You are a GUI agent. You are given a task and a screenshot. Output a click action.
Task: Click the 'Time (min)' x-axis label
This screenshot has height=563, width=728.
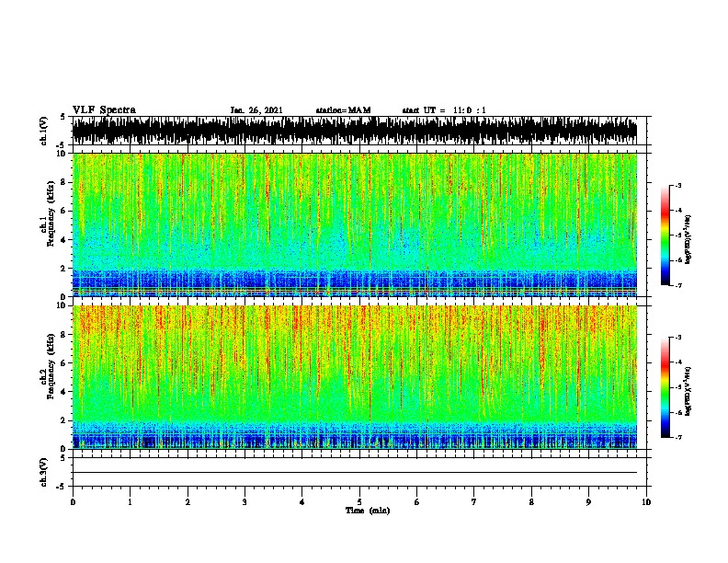(368, 511)
